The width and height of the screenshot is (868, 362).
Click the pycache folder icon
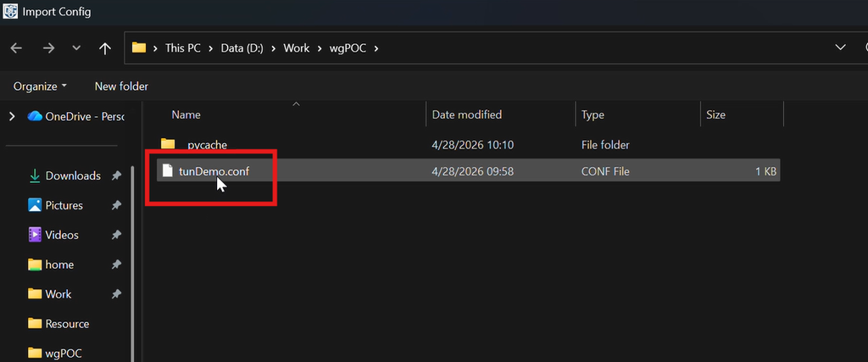pos(168,144)
